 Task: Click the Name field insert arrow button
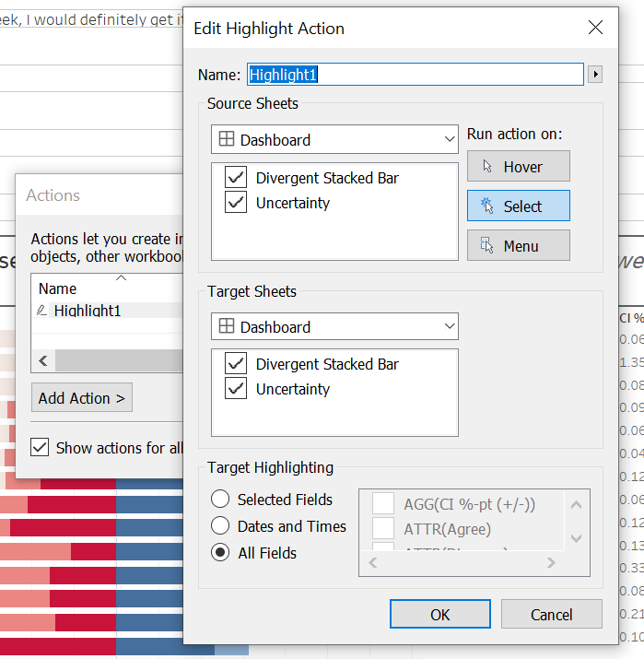pyautogui.click(x=595, y=75)
